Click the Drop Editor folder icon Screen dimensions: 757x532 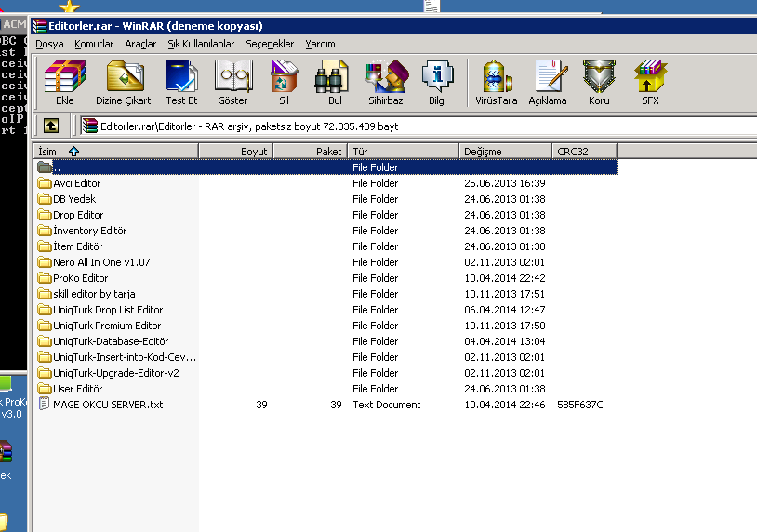point(45,215)
